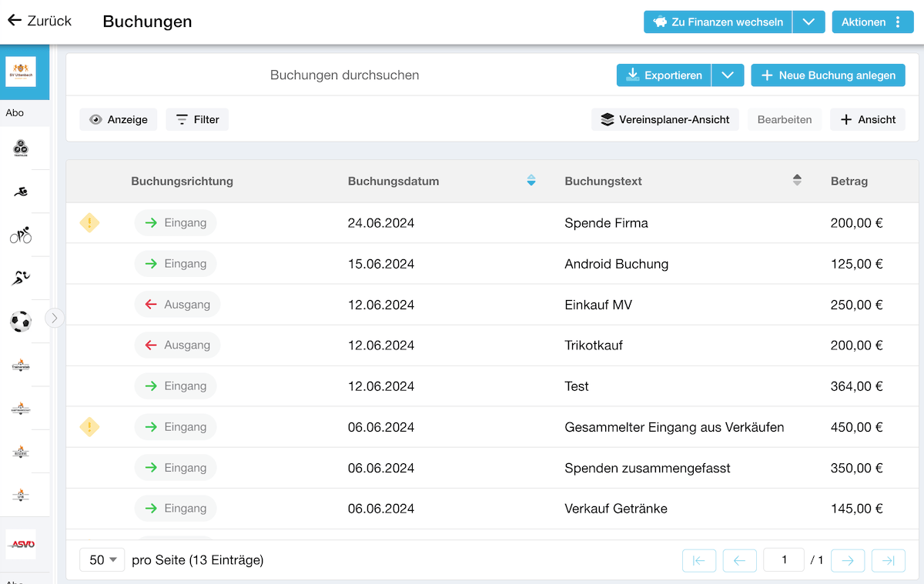Click Neue Buchung anlegen button

pos(828,75)
